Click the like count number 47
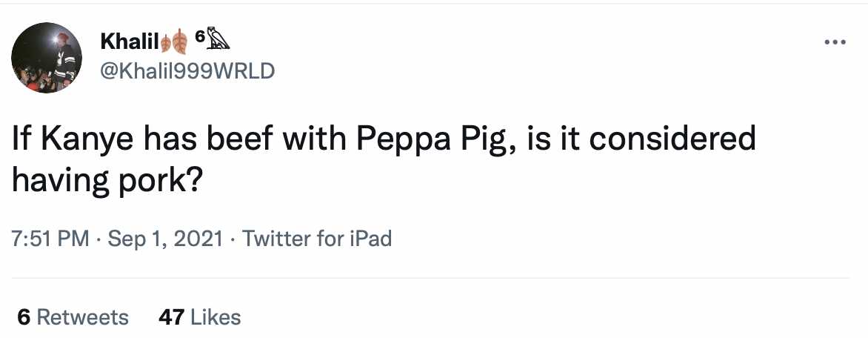Image resolution: width=868 pixels, height=338 pixels. [171, 317]
